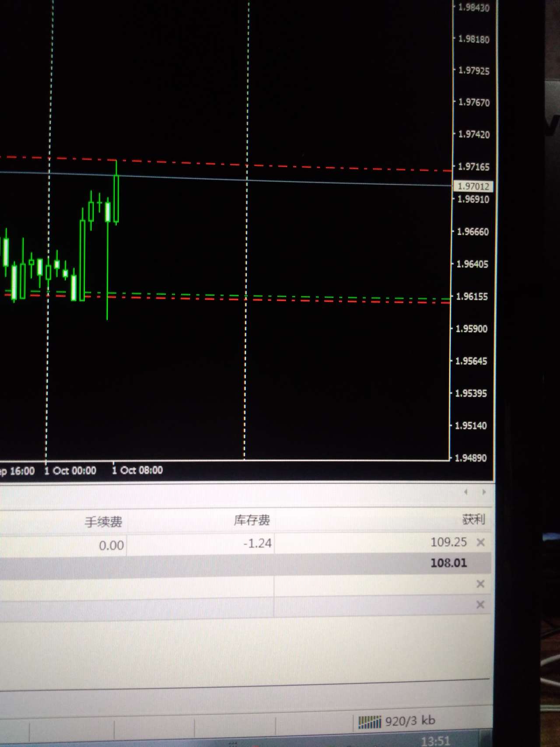Click the 1.94890 price scale label
560x747 pixels.
471,458
